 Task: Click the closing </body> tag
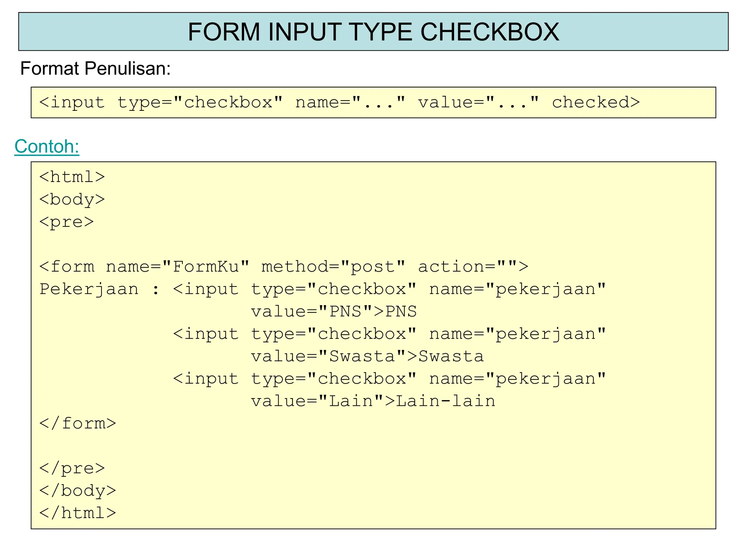point(78,491)
